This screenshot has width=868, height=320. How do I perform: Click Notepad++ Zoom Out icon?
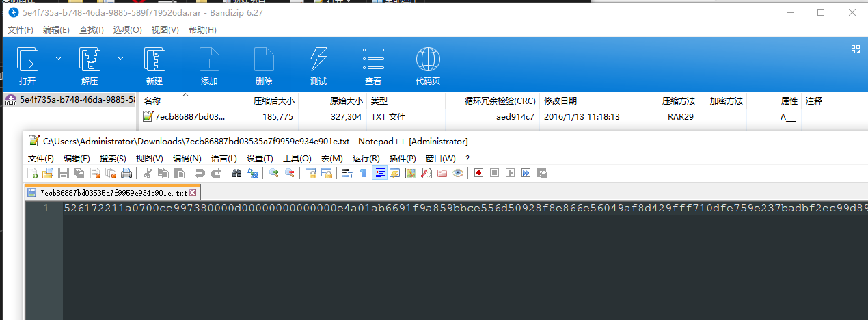click(x=290, y=173)
